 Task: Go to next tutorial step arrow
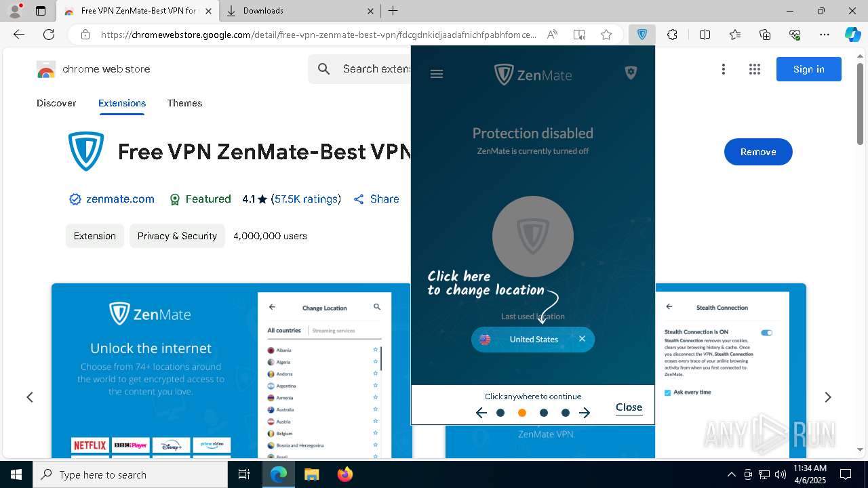click(x=585, y=413)
